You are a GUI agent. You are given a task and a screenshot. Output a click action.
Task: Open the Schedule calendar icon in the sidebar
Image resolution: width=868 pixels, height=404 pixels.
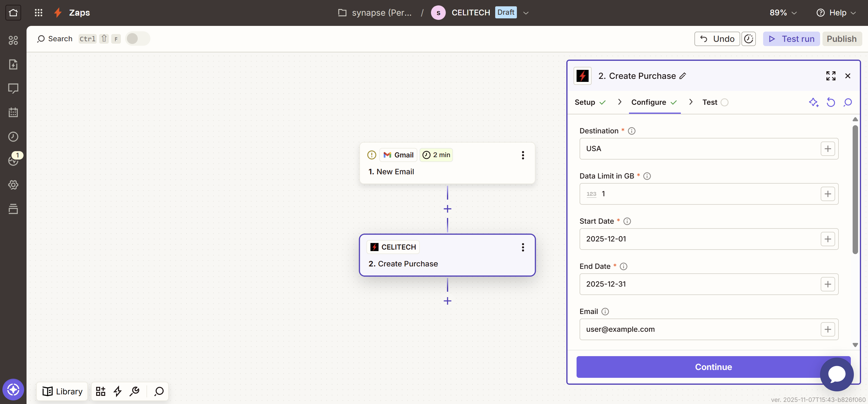pyautogui.click(x=13, y=112)
